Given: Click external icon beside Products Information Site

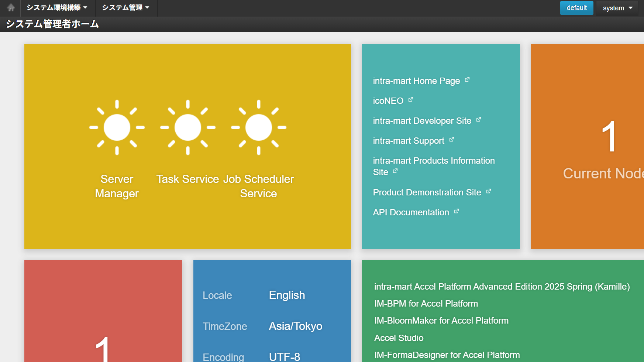Looking at the screenshot, I should click(x=395, y=171).
